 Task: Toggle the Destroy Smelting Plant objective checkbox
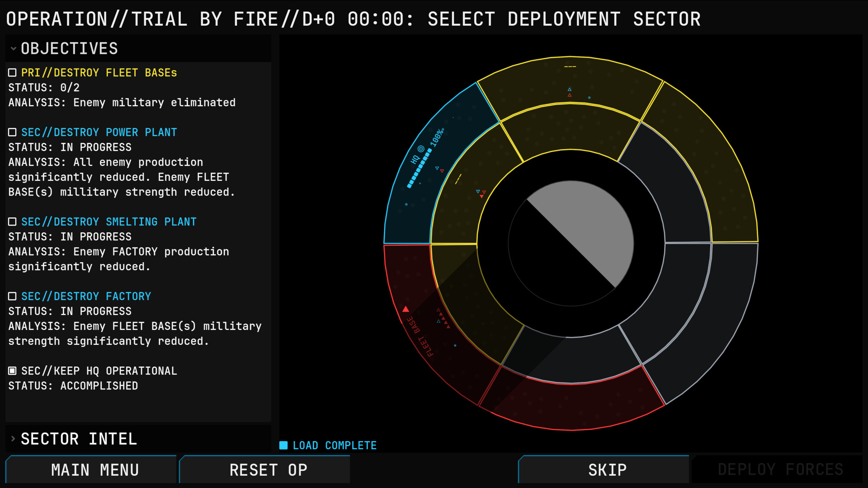12,221
